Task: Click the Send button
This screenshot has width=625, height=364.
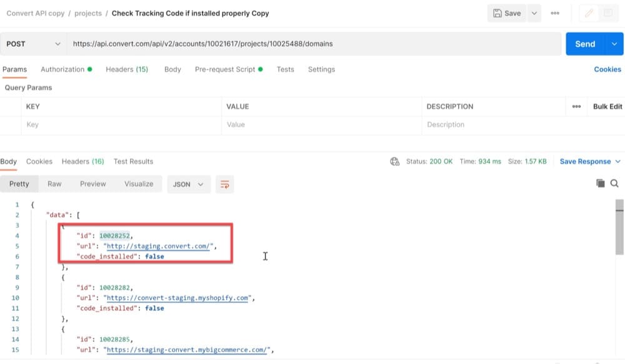Action: click(585, 44)
